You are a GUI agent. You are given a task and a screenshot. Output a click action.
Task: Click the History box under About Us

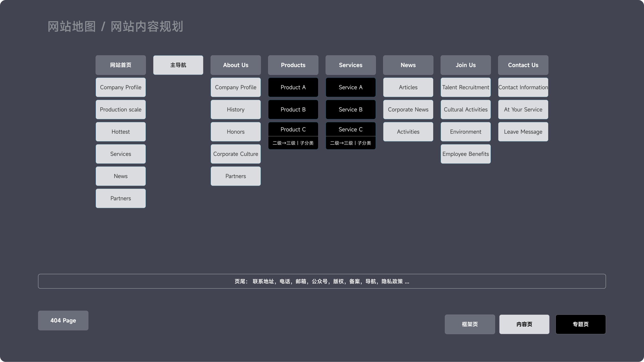236,110
